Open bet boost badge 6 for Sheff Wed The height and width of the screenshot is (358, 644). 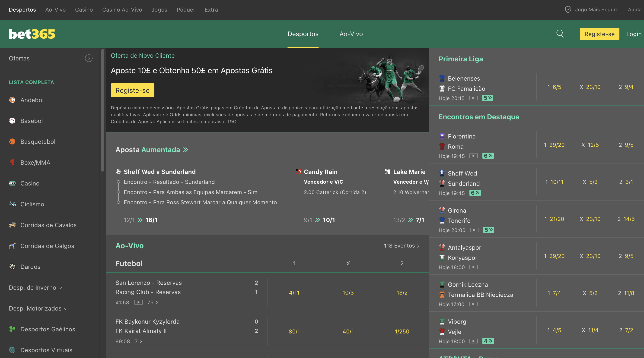(475, 193)
